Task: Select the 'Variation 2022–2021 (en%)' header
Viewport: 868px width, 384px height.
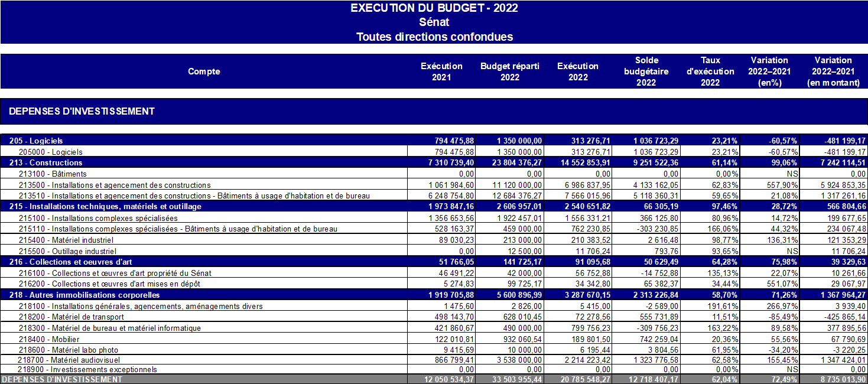Action: click(769, 71)
